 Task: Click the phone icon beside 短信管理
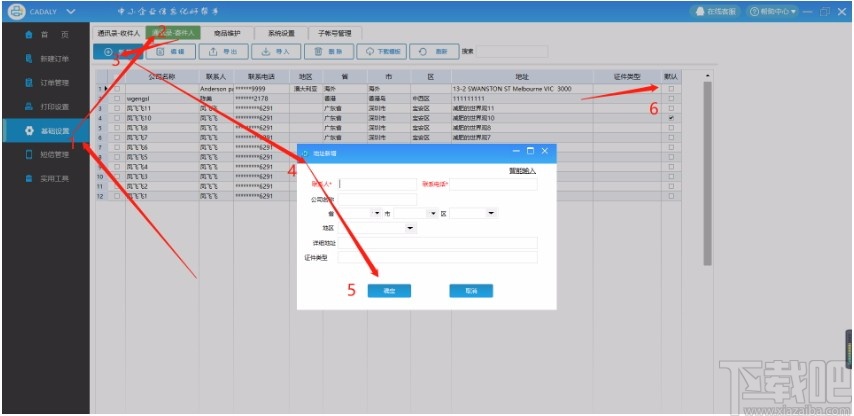tap(29, 155)
